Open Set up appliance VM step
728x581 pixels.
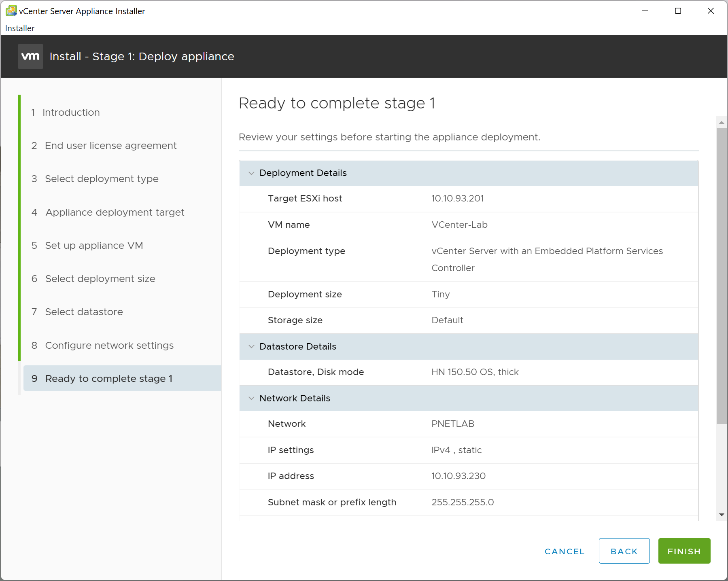(x=94, y=246)
